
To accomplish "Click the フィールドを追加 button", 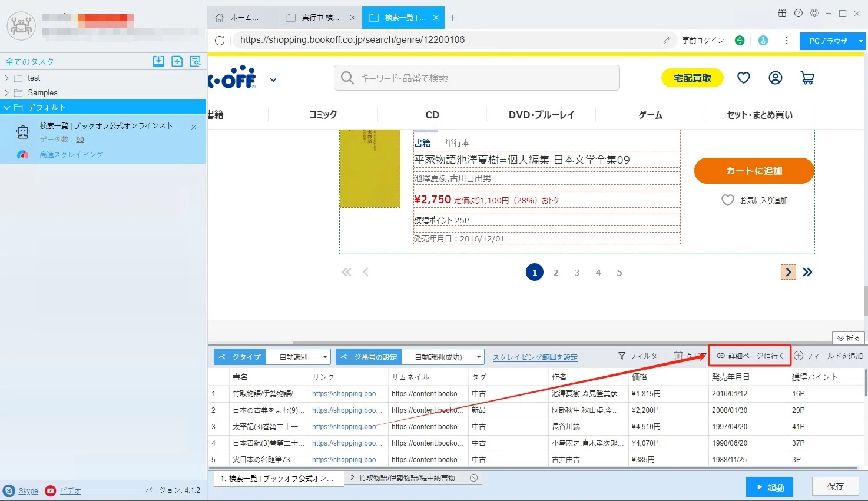I will pos(829,356).
